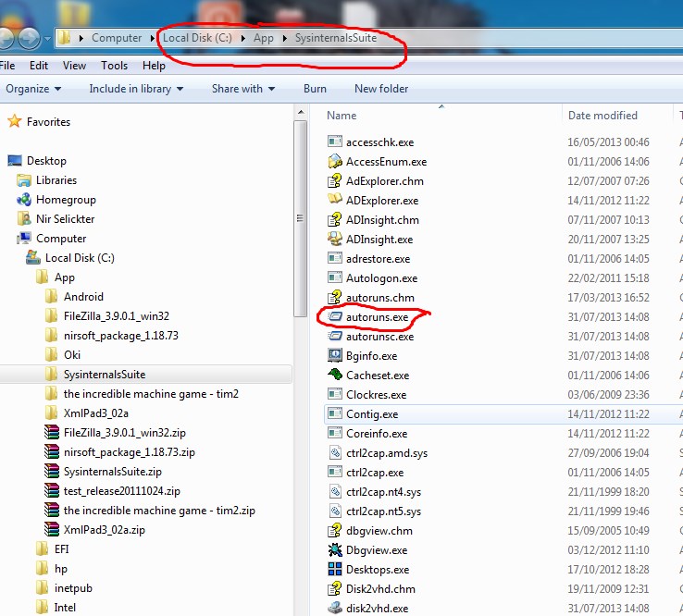The width and height of the screenshot is (683, 616).
Task: Select the hp folder in tree
Action: point(60,569)
